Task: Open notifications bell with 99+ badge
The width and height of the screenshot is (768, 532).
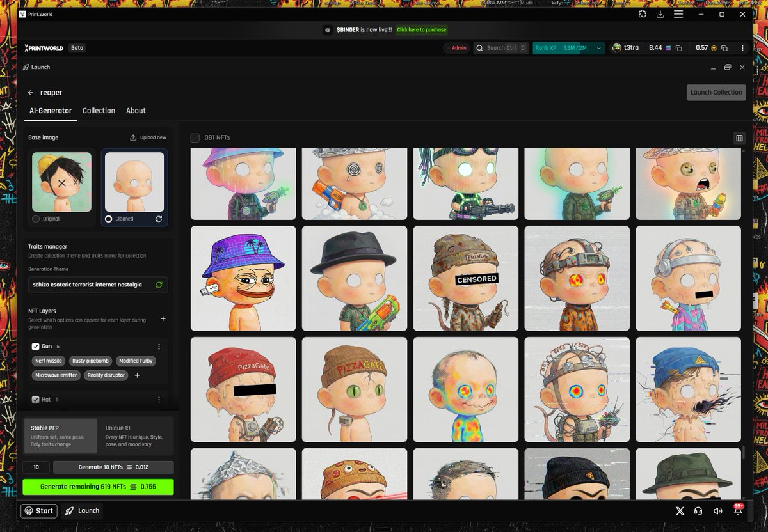Action: (737, 510)
